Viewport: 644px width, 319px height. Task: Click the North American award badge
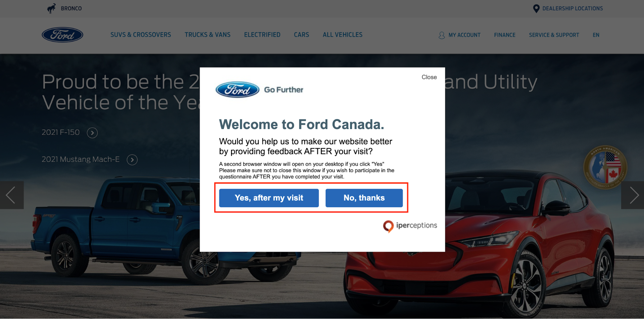(x=605, y=167)
